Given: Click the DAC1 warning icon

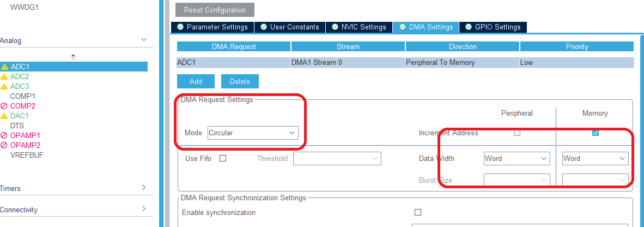Looking at the screenshot, I should 4,116.
